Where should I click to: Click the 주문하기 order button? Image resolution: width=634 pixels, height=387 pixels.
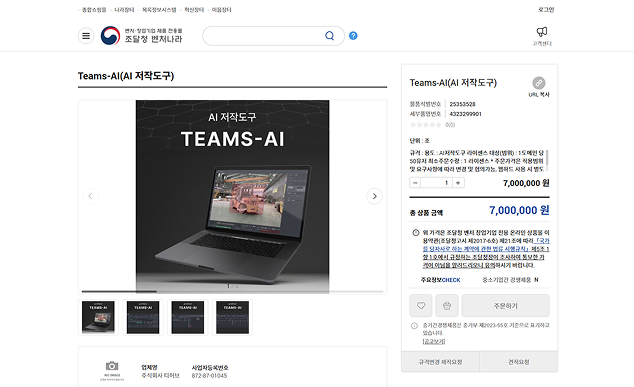tap(505, 306)
